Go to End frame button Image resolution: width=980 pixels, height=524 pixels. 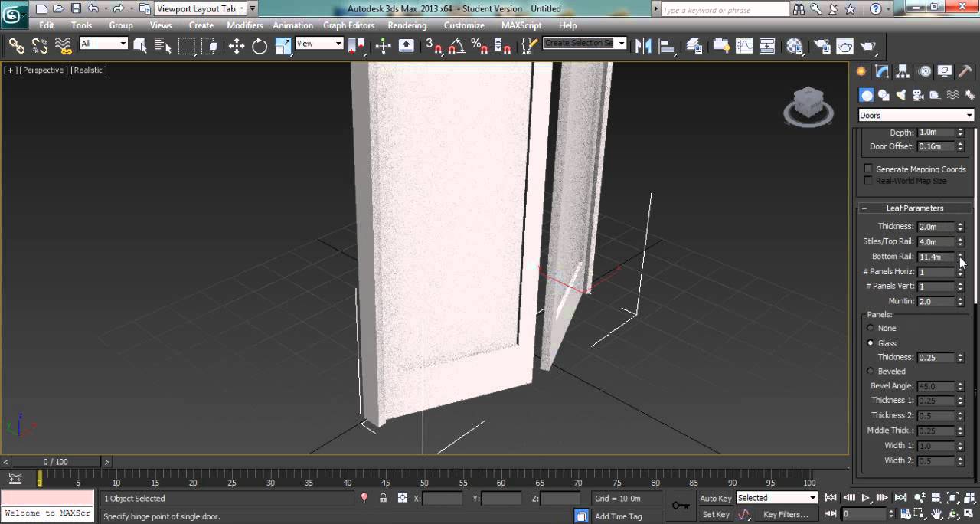pos(901,498)
